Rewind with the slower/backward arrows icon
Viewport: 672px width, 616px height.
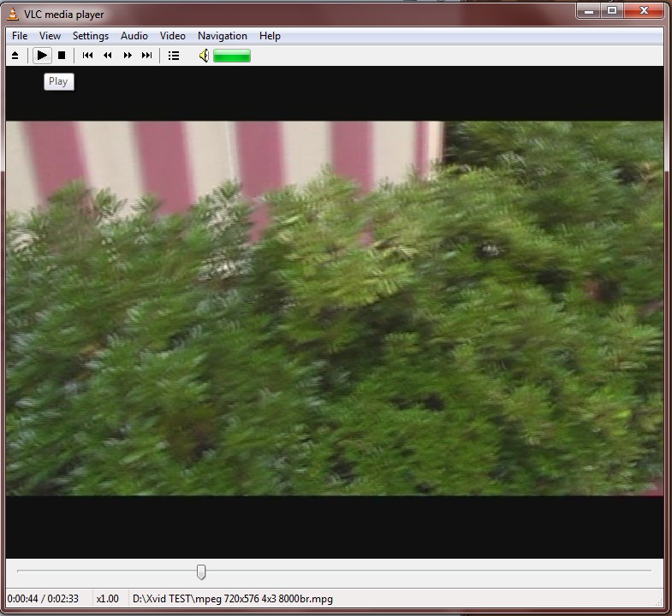(108, 56)
